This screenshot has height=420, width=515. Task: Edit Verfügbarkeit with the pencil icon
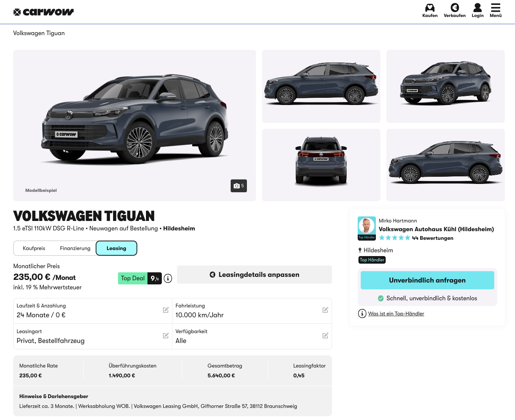coord(325,336)
